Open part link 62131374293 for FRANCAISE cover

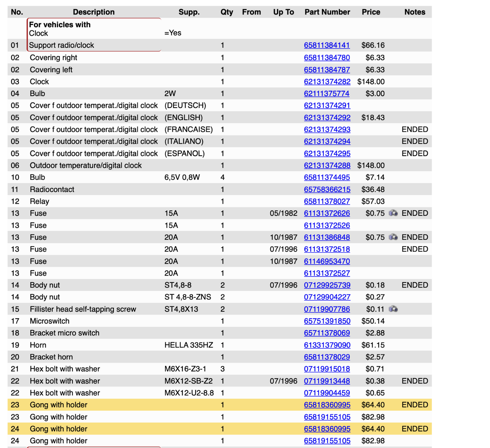coord(327,130)
